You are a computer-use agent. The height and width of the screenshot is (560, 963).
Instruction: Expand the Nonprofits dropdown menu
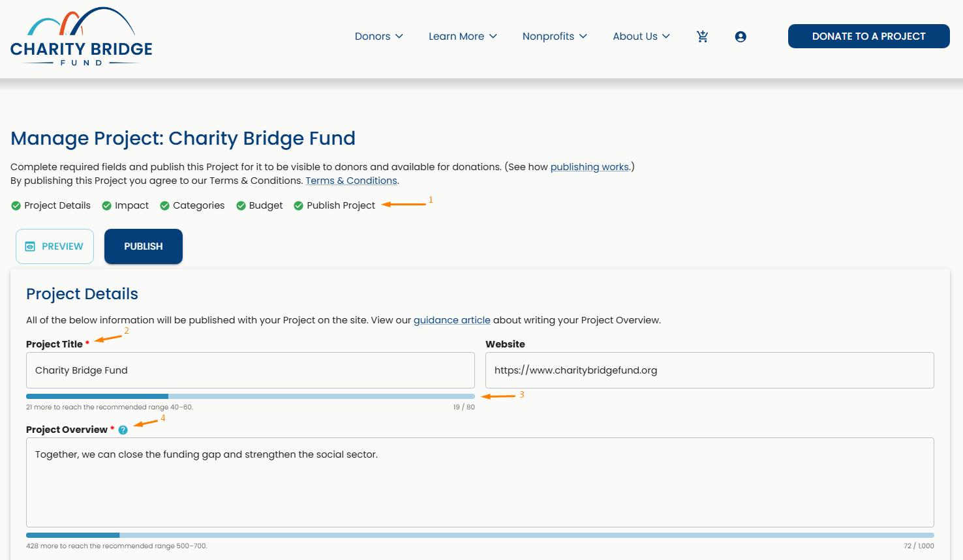click(555, 37)
